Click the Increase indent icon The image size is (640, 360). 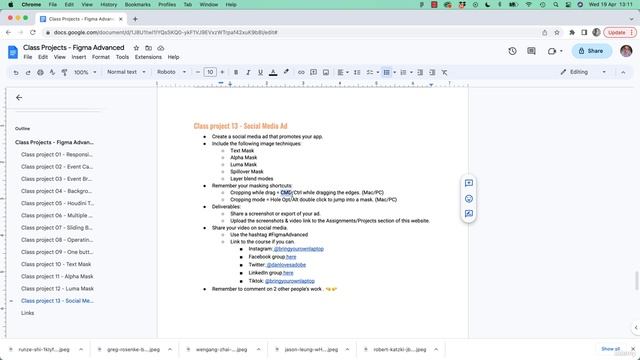coord(432,72)
